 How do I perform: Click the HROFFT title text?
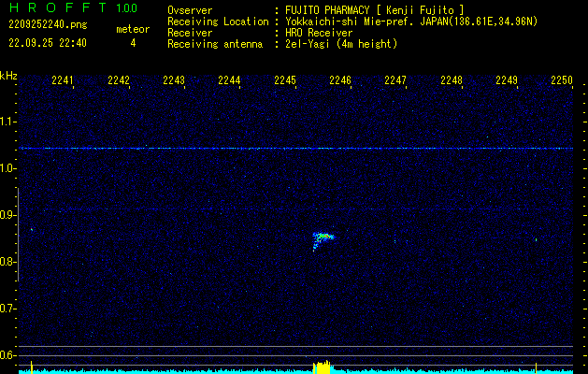pos(56,8)
